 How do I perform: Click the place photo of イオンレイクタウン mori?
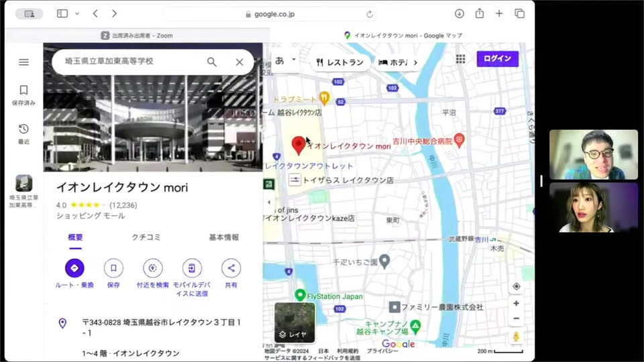point(153,123)
